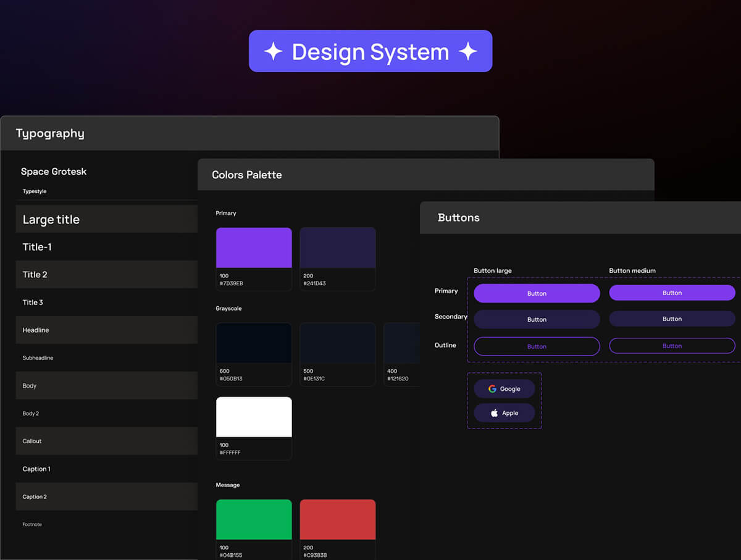The image size is (741, 560).
Task: Click the large Outline Button
Action: [537, 346]
